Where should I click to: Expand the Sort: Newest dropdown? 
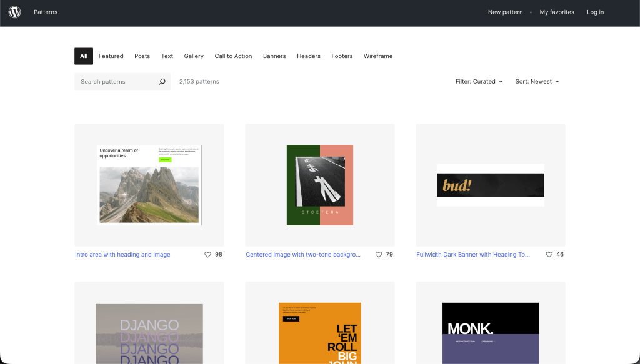[537, 82]
